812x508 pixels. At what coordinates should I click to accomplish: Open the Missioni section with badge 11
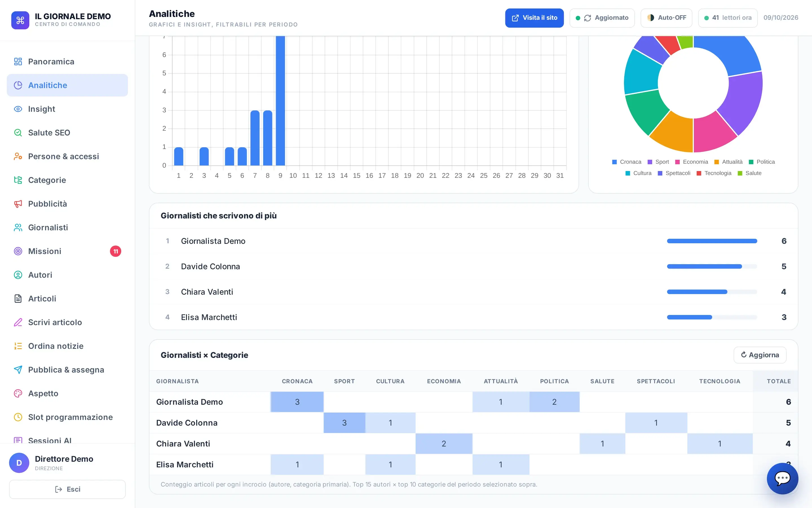[x=67, y=251]
